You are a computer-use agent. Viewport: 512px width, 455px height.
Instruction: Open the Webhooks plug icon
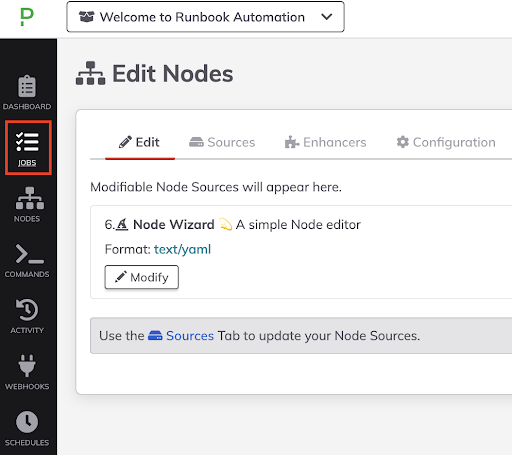click(x=27, y=366)
